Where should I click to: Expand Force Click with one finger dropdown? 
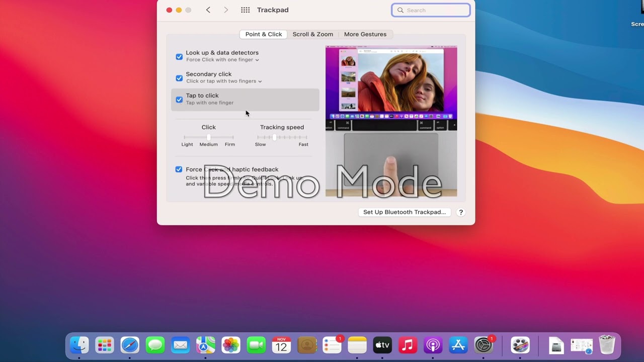click(222, 60)
